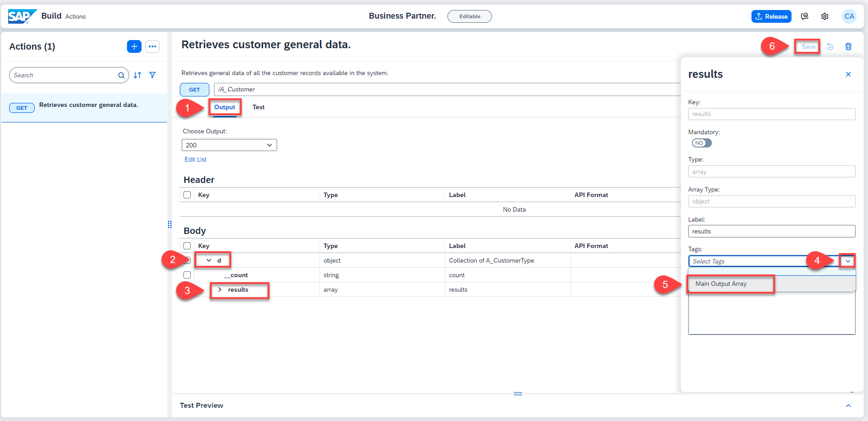Expand the results array row
This screenshot has width=868, height=421.
220,289
